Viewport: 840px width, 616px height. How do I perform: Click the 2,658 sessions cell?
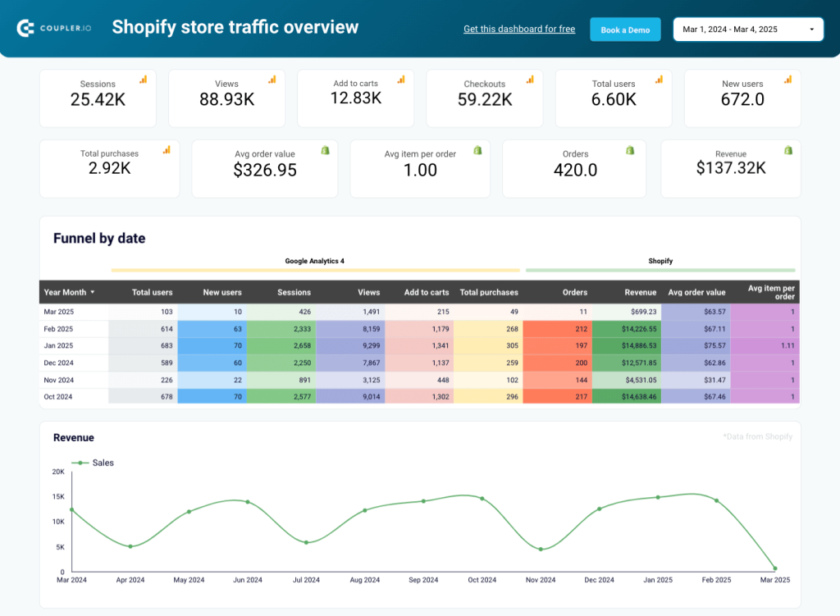[281, 345]
